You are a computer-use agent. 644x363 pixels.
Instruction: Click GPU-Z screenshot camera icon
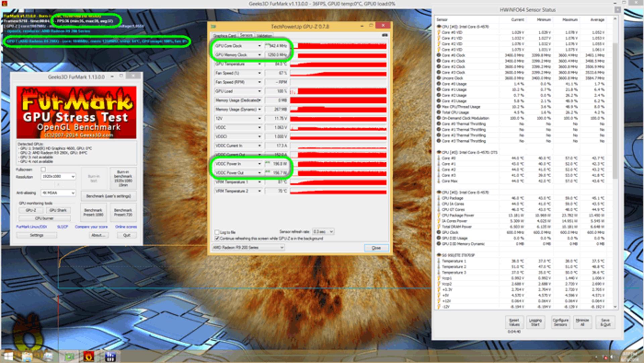(384, 35)
